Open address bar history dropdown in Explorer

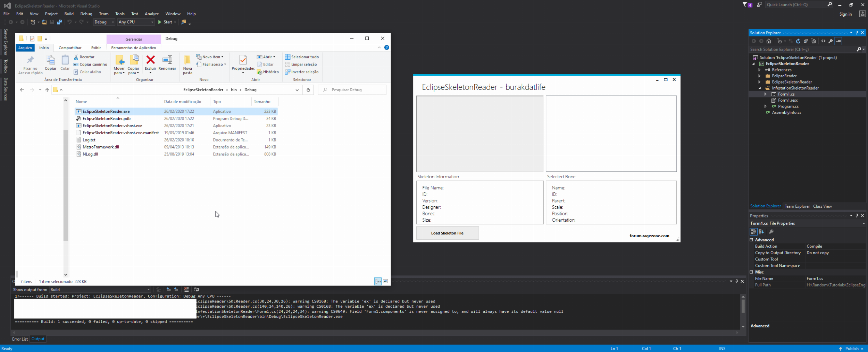click(x=297, y=90)
